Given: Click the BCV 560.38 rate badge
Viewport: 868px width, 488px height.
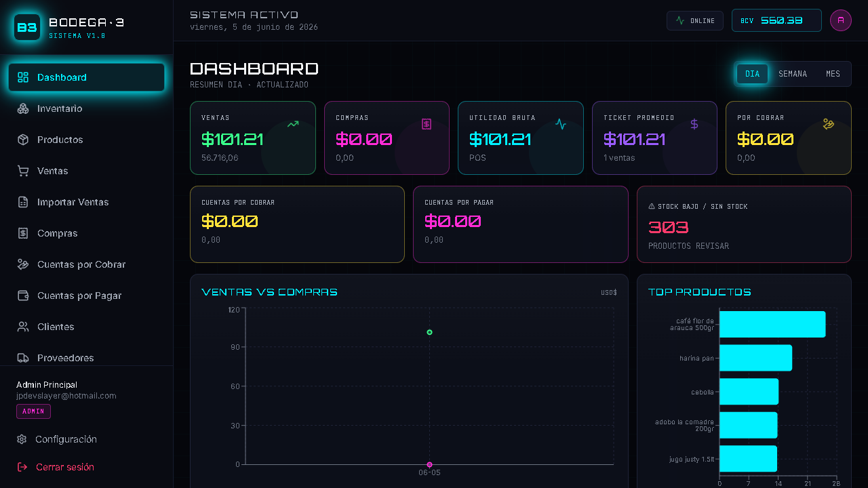Looking at the screenshot, I should [x=776, y=20].
